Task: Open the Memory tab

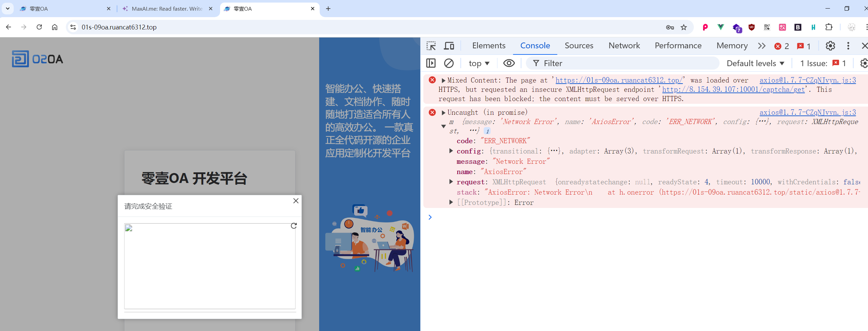Action: tap(732, 46)
